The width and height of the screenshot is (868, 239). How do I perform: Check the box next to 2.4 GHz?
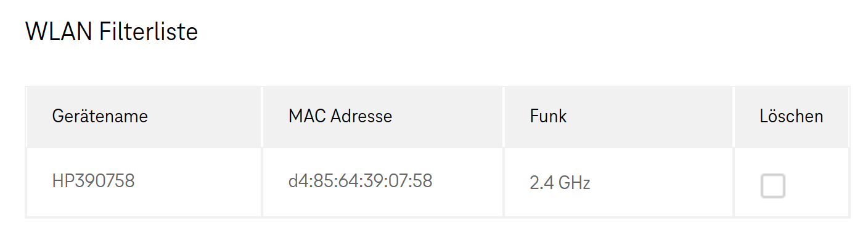[x=772, y=186]
